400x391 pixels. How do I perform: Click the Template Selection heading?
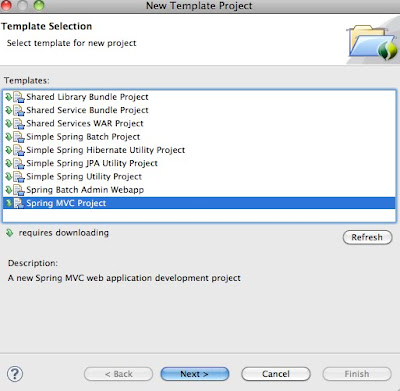click(x=47, y=26)
